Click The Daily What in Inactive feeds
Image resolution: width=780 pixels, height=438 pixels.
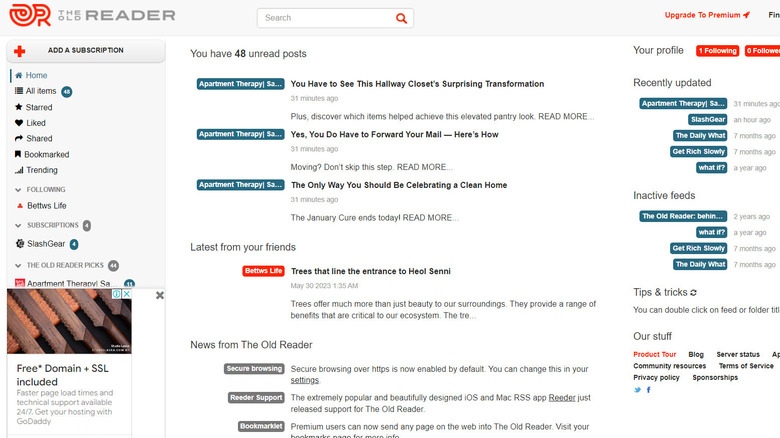[x=700, y=264]
